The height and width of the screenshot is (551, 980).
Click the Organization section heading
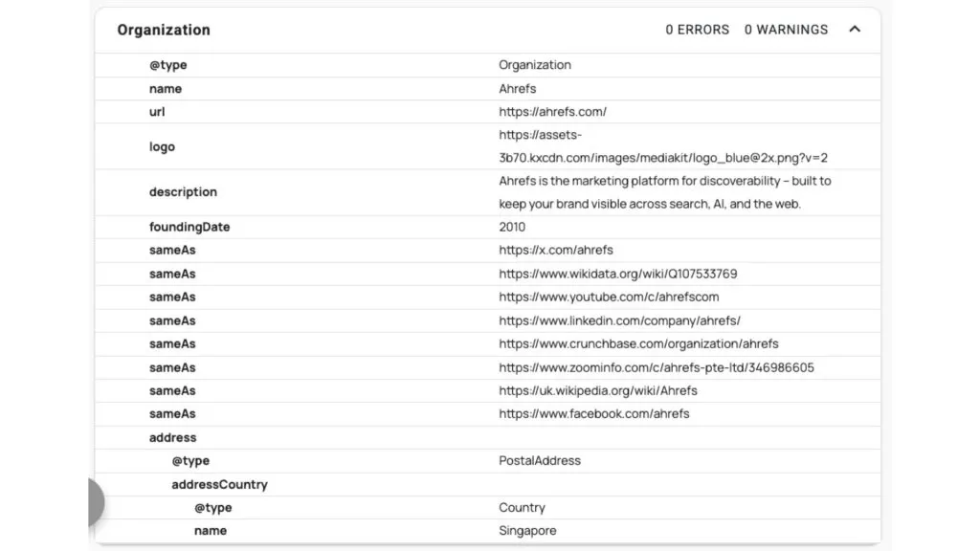pyautogui.click(x=164, y=30)
